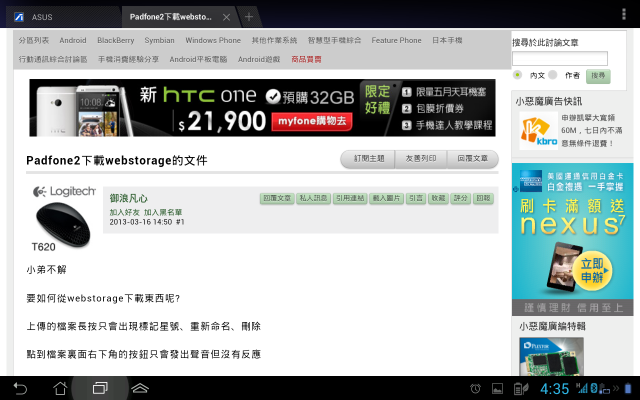This screenshot has height=400, width=640.
Task: Open the recent apps icon
Action: pos(100,388)
